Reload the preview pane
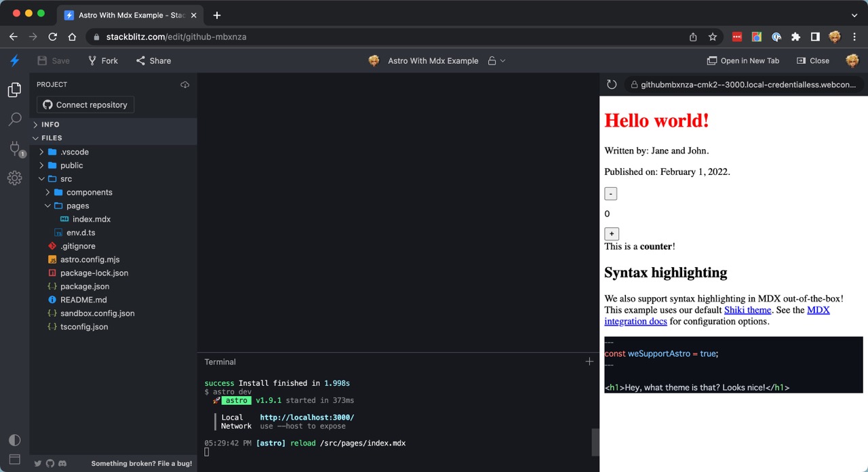Viewport: 868px width, 472px height. click(x=612, y=85)
